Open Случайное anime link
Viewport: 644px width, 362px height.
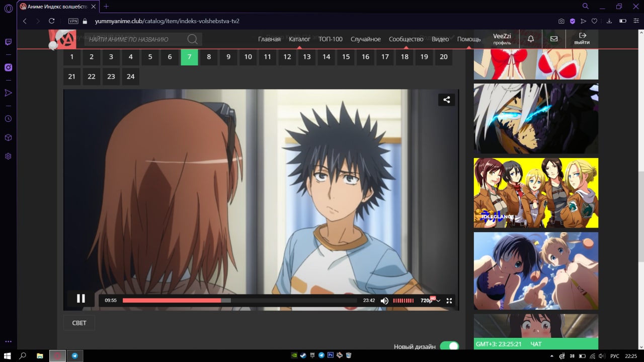click(366, 39)
